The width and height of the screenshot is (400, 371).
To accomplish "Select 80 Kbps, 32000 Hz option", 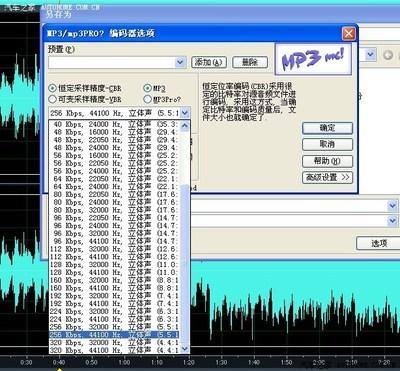I will click(x=114, y=210).
